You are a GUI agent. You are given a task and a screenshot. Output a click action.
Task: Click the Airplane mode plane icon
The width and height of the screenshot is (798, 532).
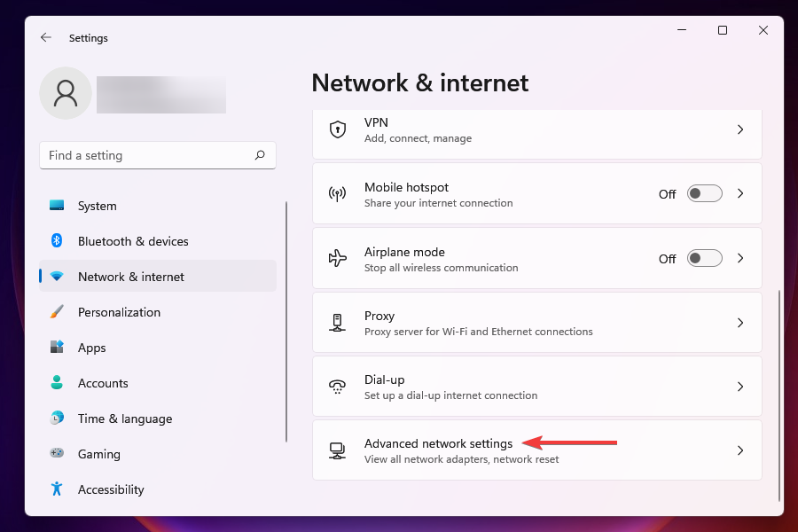[337, 259]
